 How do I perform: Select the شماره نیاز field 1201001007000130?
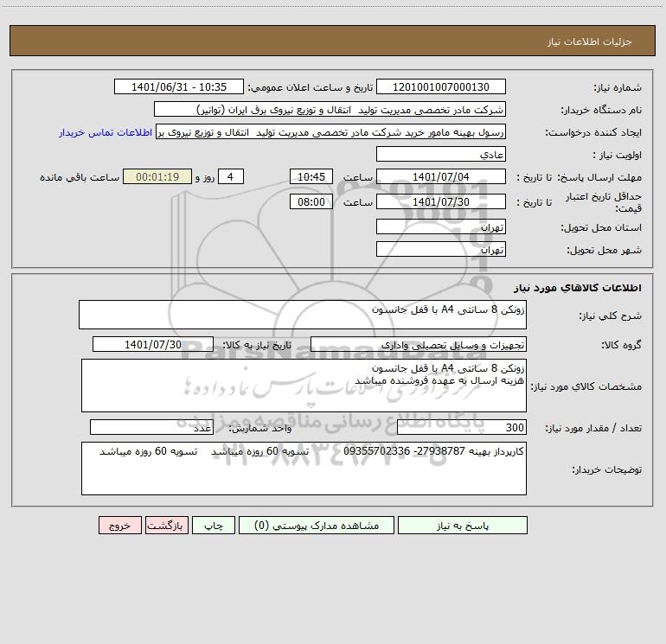coord(441,86)
